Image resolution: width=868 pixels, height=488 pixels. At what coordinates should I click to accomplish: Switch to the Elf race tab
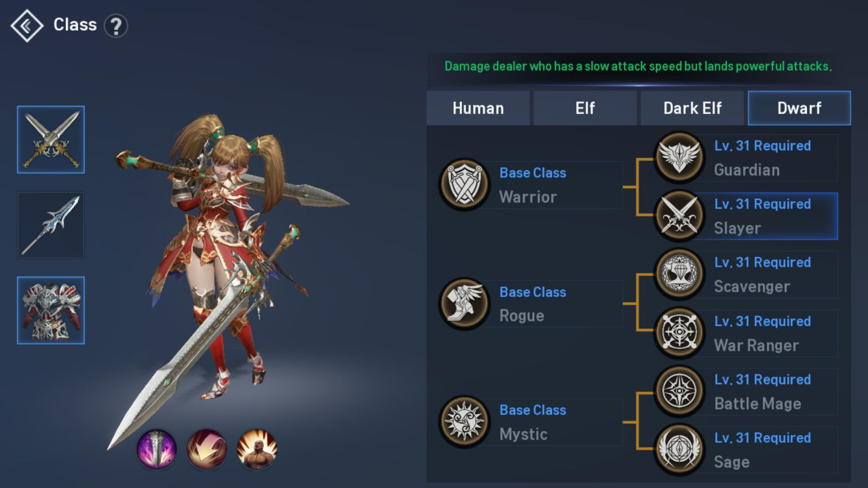tap(585, 108)
